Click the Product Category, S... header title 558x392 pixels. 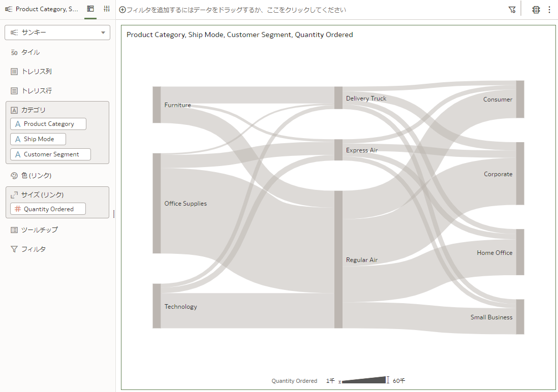tap(47, 9)
